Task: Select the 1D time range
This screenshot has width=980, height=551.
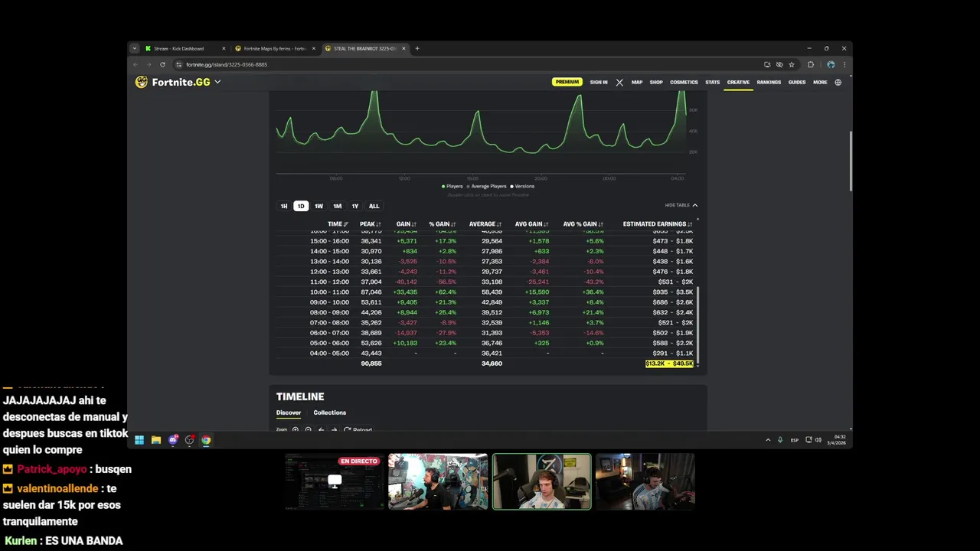Action: coord(301,206)
